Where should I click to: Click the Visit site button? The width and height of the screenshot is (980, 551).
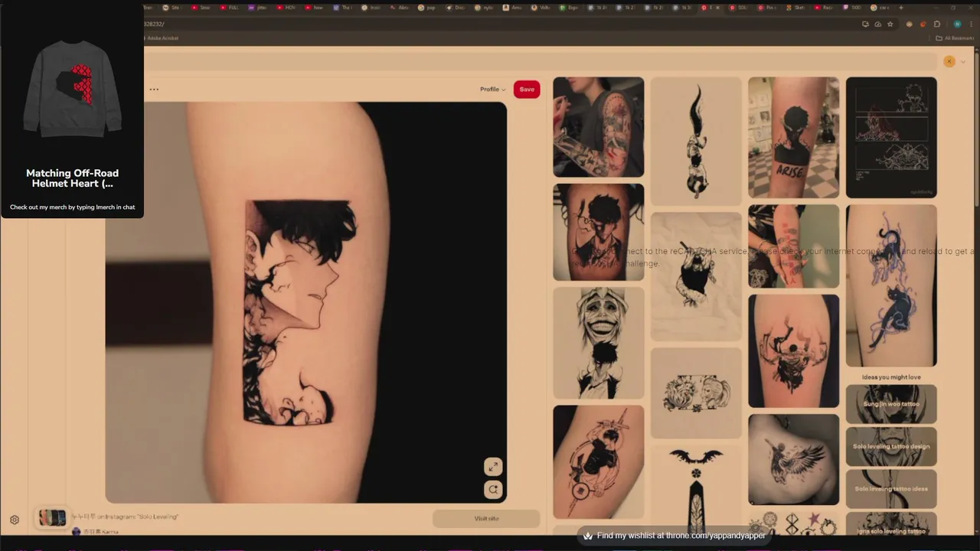coord(486,519)
